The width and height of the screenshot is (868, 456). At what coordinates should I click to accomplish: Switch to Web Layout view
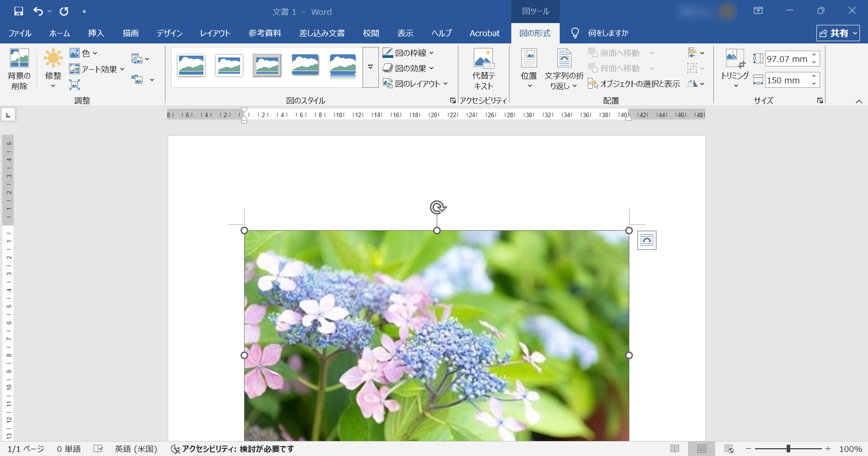(729, 449)
